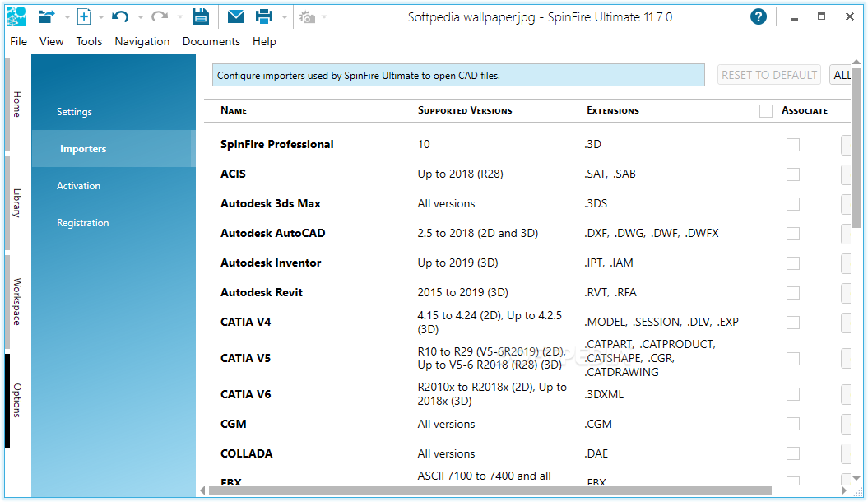This screenshot has width=868, height=502.
Task: Select the CATIA V5 importer name
Action: pyautogui.click(x=246, y=359)
